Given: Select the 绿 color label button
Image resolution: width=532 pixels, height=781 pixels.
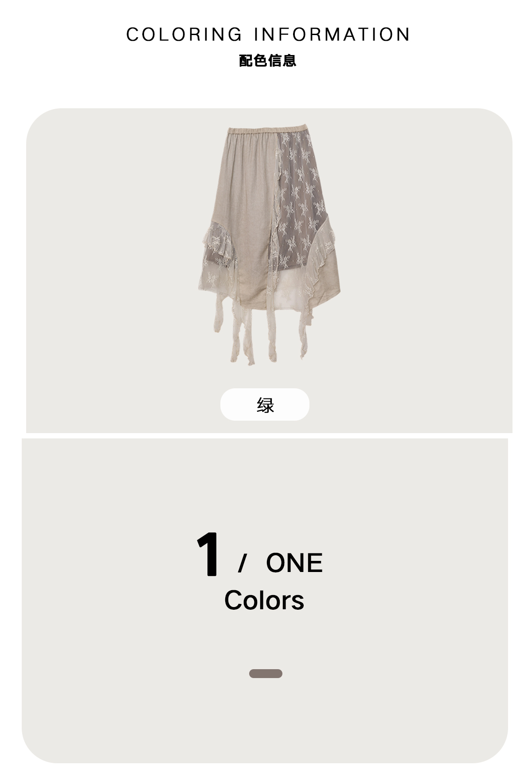Looking at the screenshot, I should coord(265,404).
